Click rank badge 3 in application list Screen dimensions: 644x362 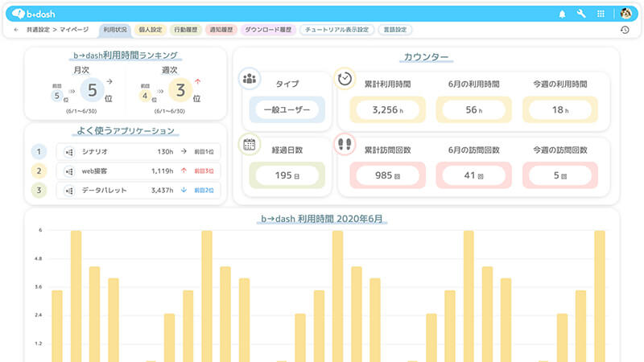coord(39,190)
